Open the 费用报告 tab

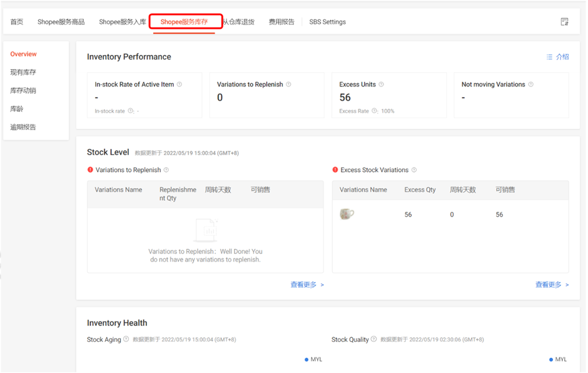(x=281, y=22)
